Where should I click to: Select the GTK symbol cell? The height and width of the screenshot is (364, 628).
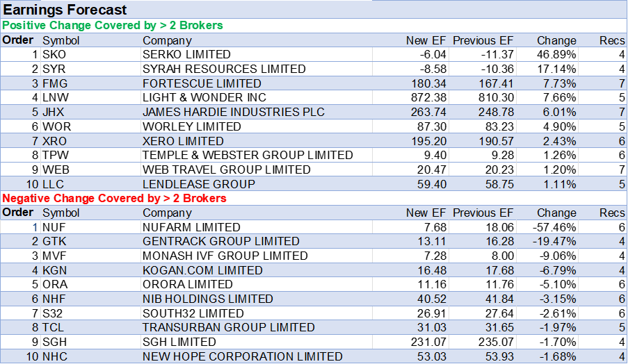(x=54, y=242)
